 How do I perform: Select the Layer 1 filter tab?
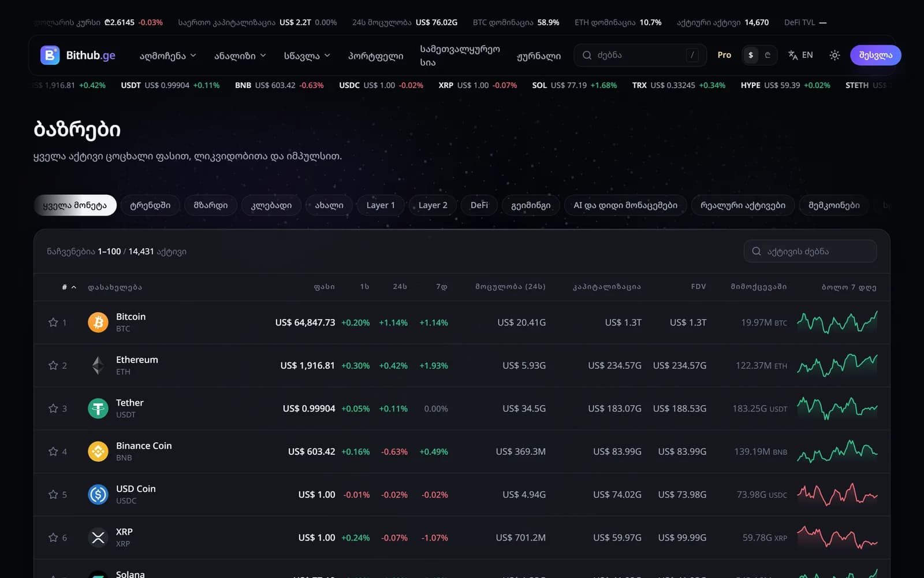[x=381, y=205]
